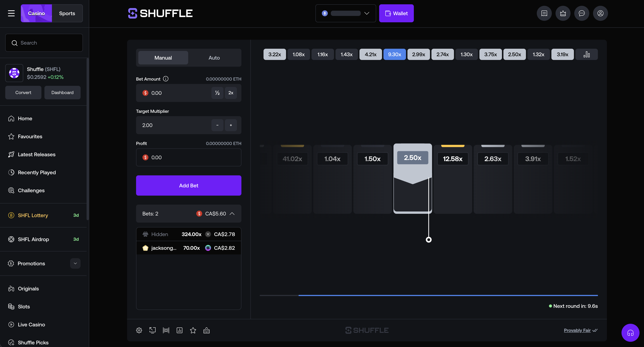
Task: Click the coin icon on jacksong bet
Action: 208,248
